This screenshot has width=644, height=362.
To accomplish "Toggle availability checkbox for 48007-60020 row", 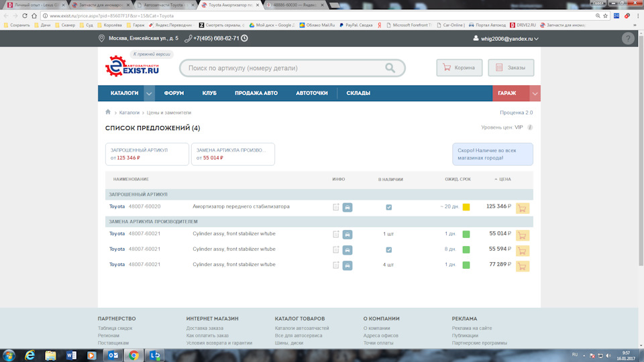I will pos(388,207).
